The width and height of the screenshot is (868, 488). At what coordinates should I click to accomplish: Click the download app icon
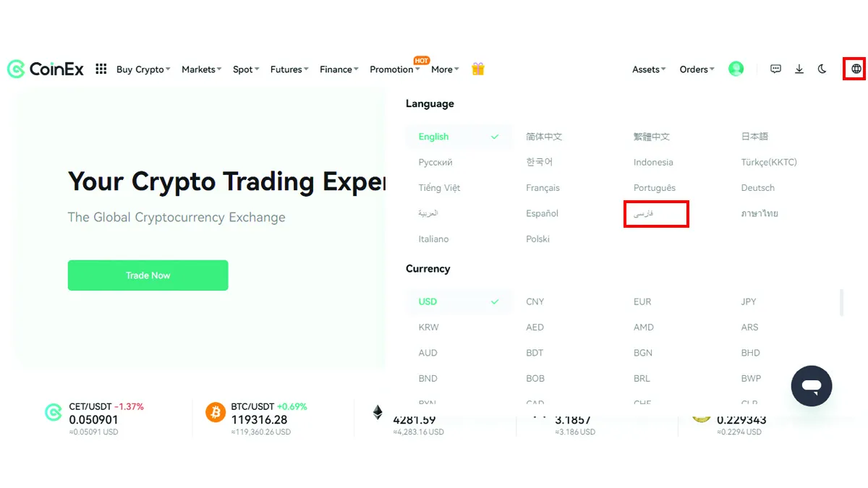(x=799, y=69)
